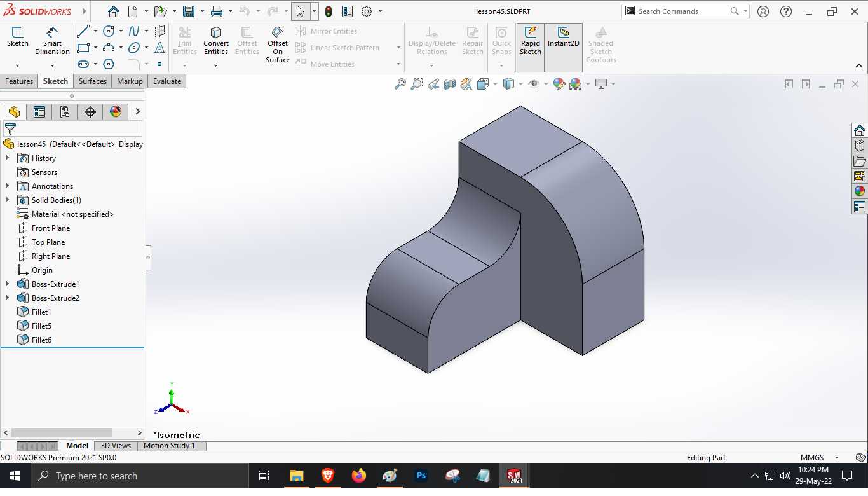Click the feature tree filter funnel
868x496 pixels.
10,128
